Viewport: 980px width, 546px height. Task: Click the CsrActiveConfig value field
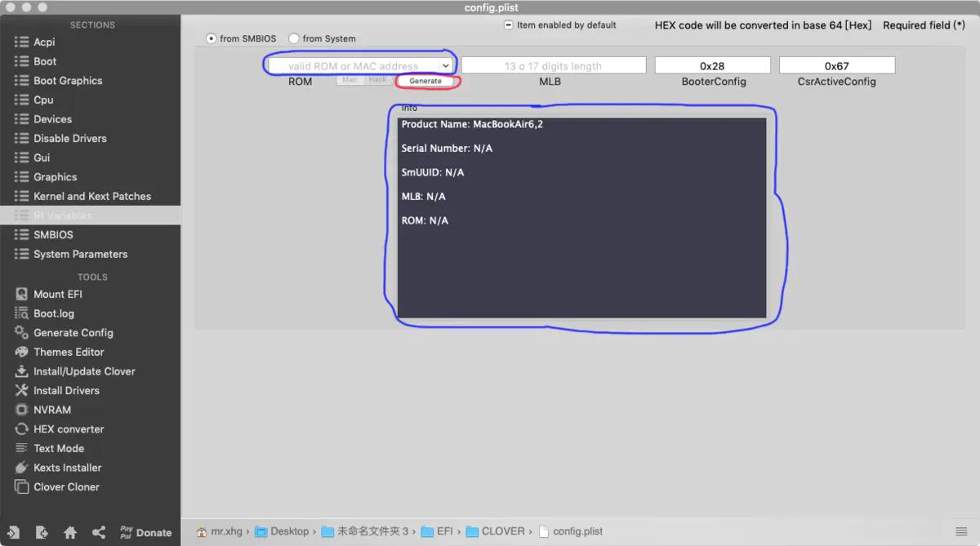point(836,65)
